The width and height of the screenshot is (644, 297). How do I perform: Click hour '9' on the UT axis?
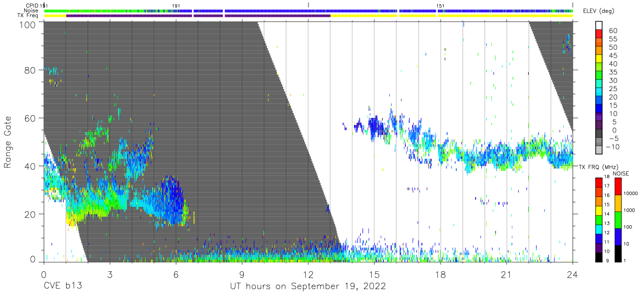click(x=242, y=274)
